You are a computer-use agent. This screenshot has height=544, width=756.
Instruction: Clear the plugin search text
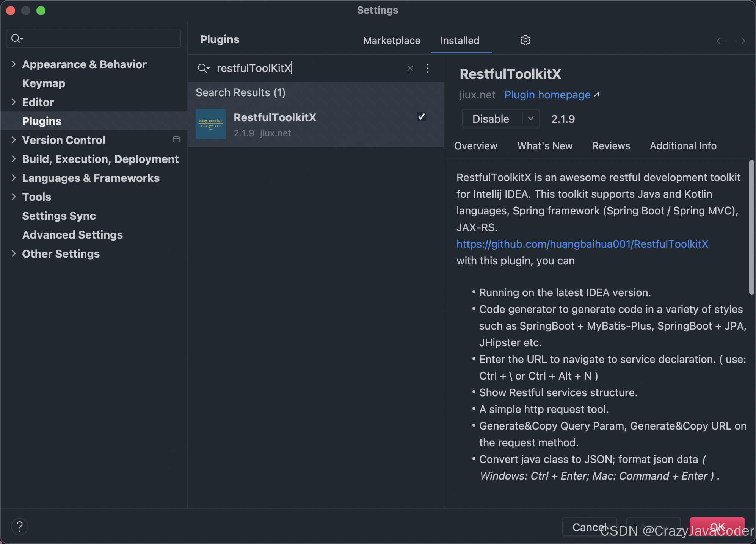[x=410, y=68]
